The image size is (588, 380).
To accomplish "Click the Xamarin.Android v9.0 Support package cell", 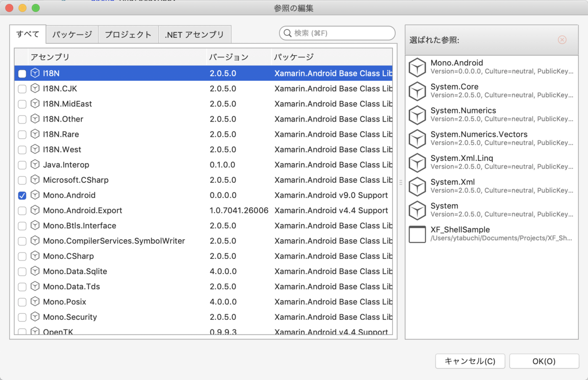I will (331, 195).
